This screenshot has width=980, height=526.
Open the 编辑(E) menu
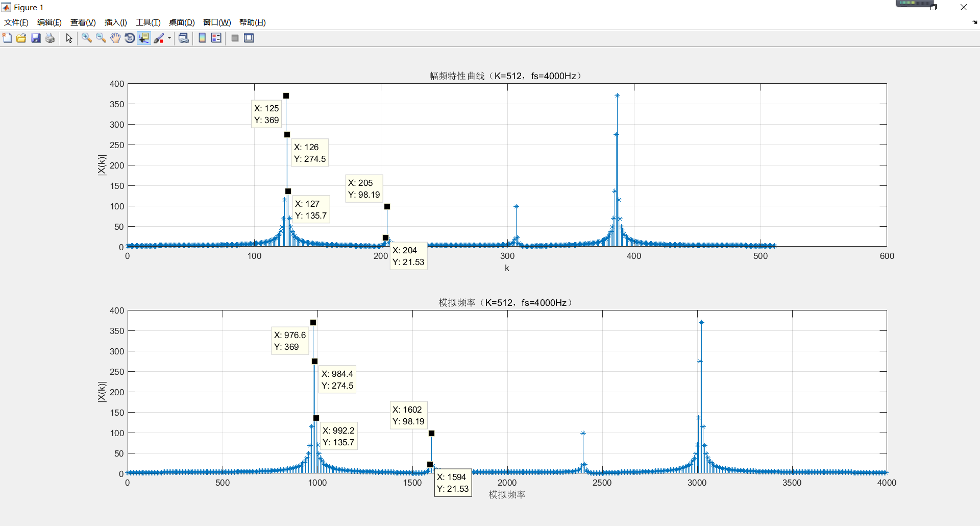pos(50,22)
